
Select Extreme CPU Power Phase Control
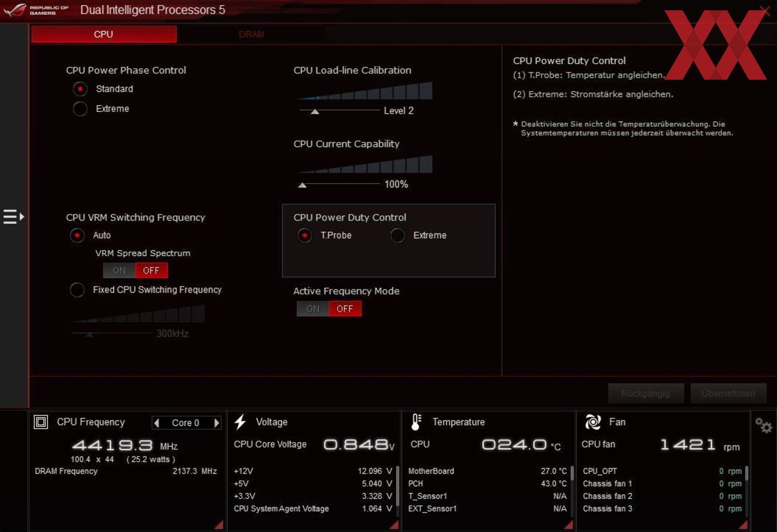[x=80, y=108]
